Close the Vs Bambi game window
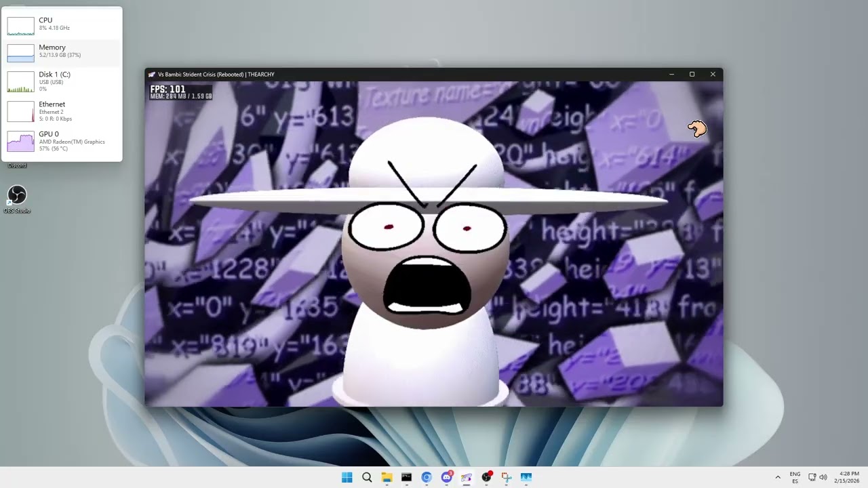Viewport: 868px width, 488px height. tap(713, 75)
